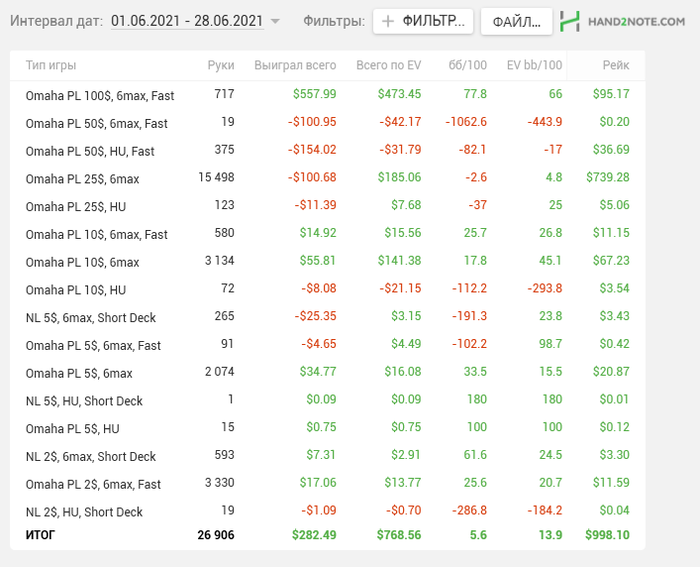
Task: Select row Omaha PL 50$, HU, Fast
Action: point(327,150)
